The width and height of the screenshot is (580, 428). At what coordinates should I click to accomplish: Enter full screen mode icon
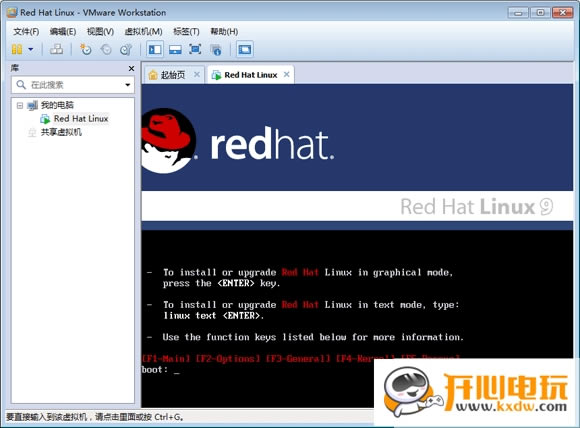[x=195, y=49]
